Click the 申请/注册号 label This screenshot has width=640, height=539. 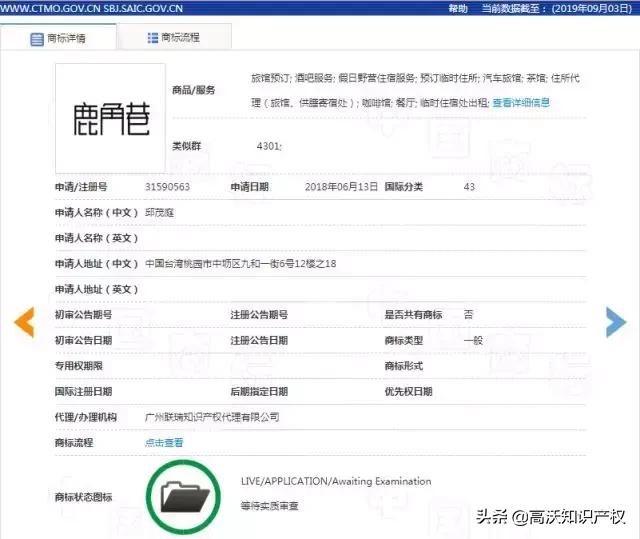tap(81, 187)
